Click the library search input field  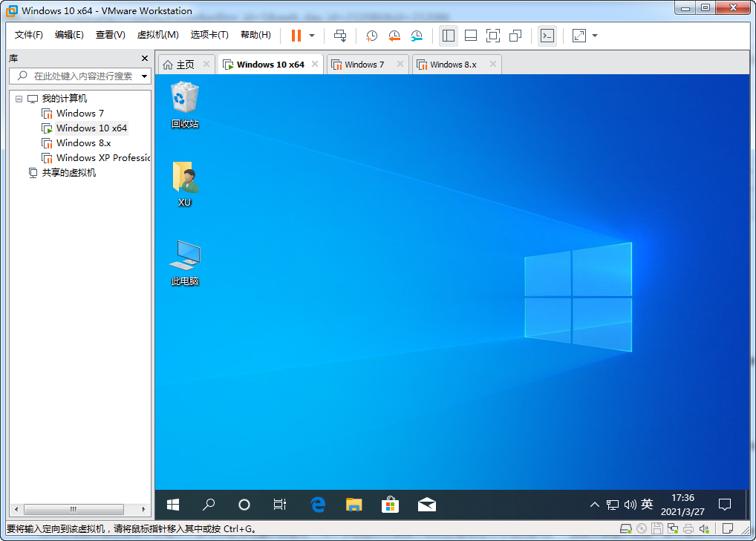[82, 76]
